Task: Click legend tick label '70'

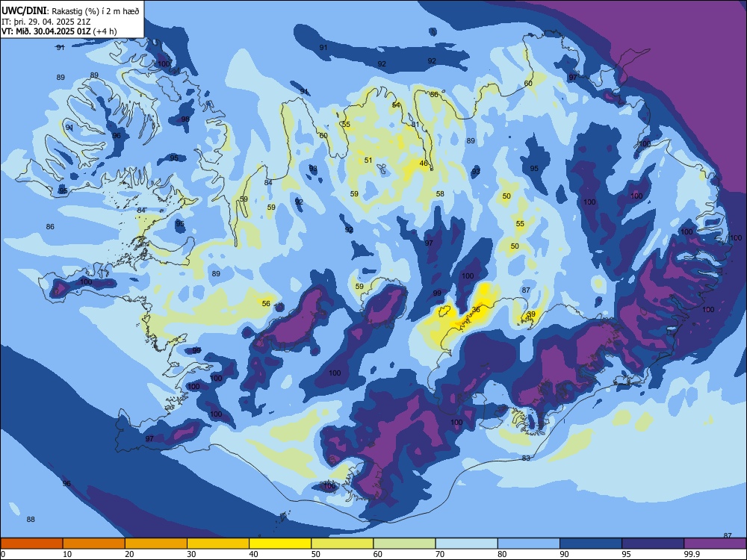Action: click(x=440, y=554)
